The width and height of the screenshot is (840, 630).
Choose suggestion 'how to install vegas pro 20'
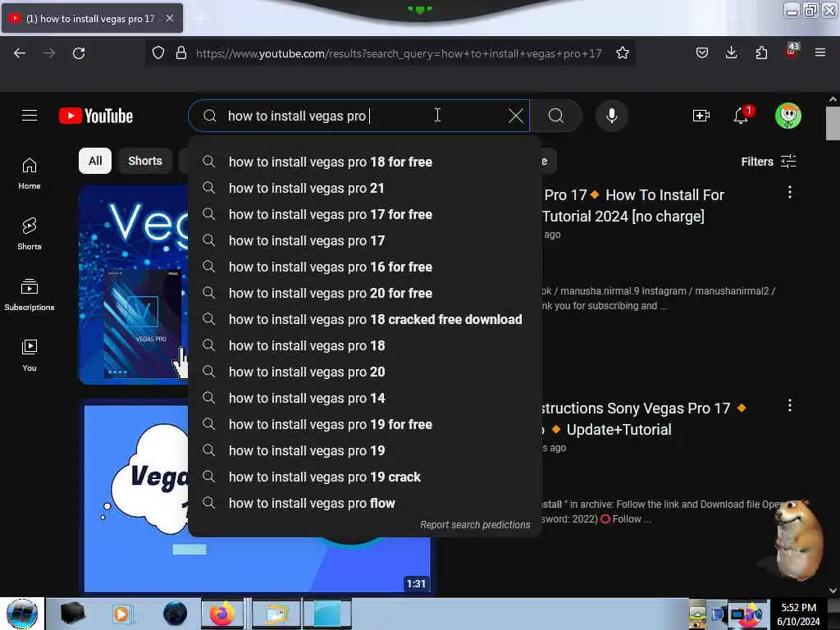point(364,372)
